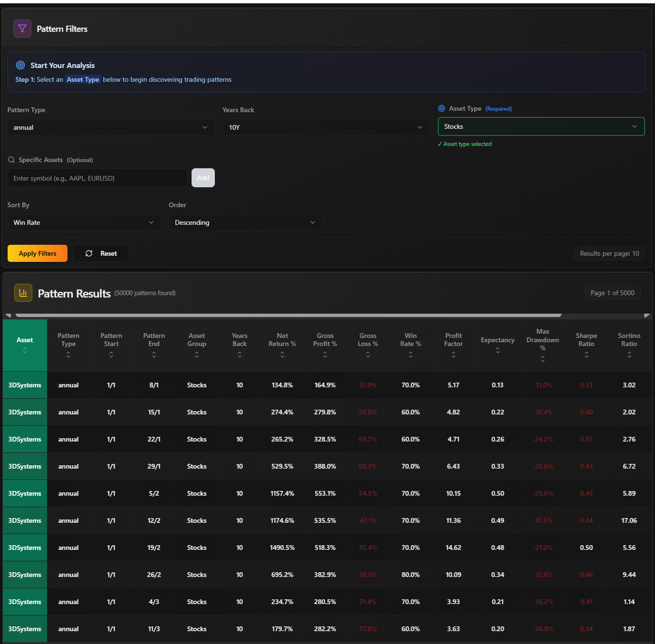Open the Sort By dropdown showing Win Rate

click(84, 222)
